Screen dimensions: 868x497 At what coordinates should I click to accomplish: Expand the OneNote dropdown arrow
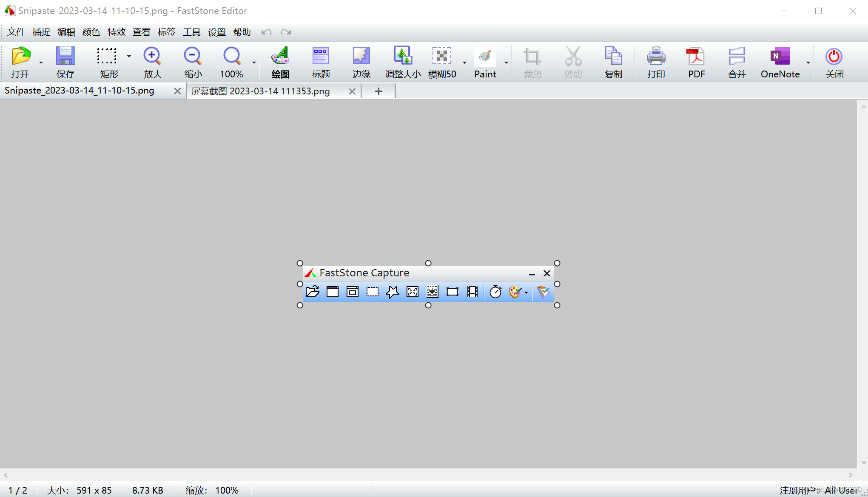point(808,62)
